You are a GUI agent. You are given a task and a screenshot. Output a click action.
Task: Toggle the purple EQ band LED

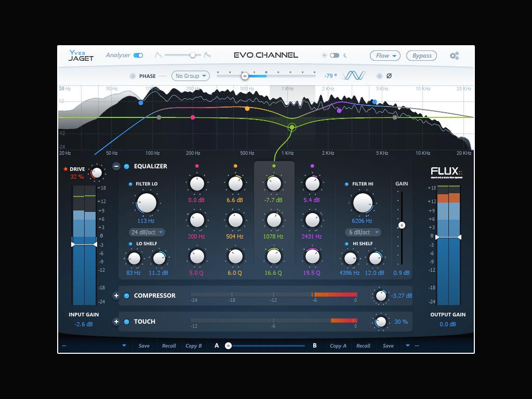coord(312,166)
